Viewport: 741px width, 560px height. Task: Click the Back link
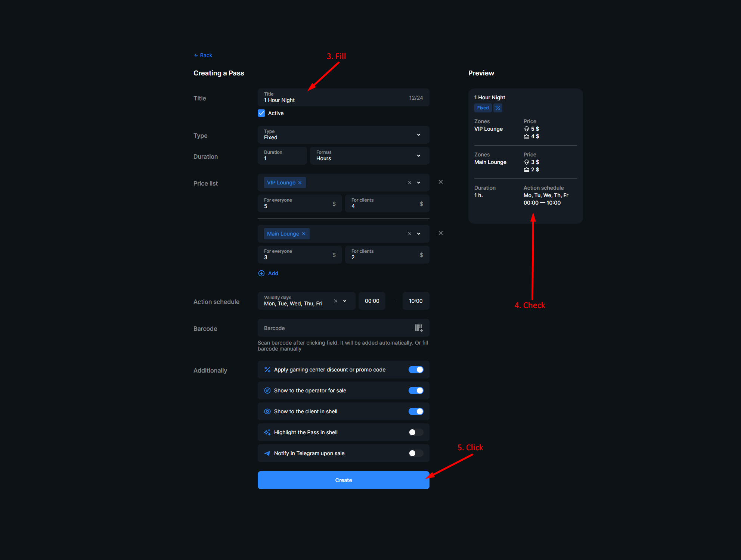pos(203,55)
